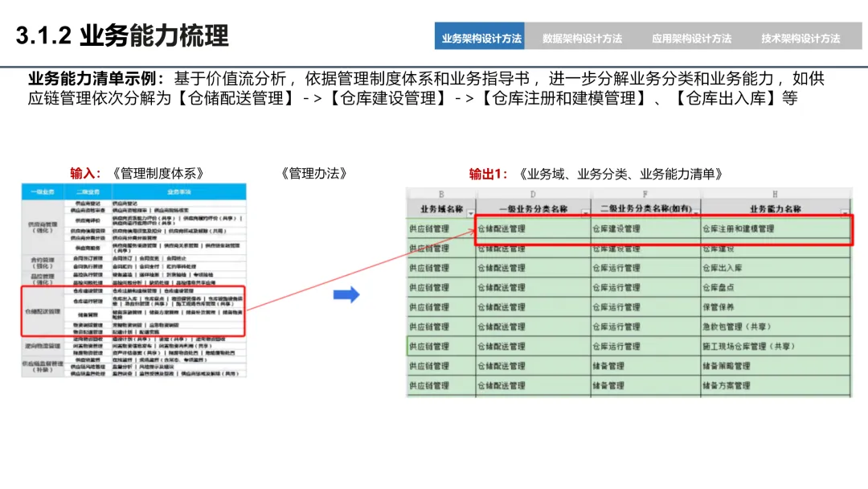Open filter dropdown on 业务域名称 header
The height and width of the screenshot is (489, 868).
click(470, 213)
